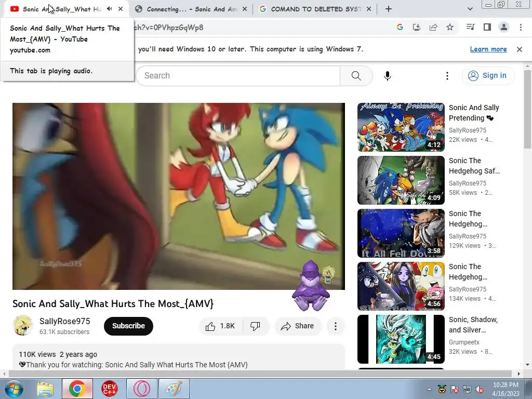Close the Connecting... tab

click(x=245, y=9)
